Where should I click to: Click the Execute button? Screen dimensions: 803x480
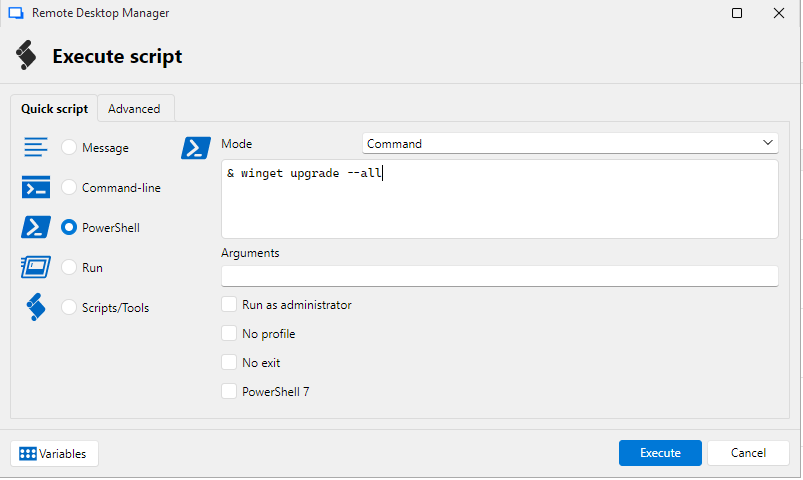(660, 453)
